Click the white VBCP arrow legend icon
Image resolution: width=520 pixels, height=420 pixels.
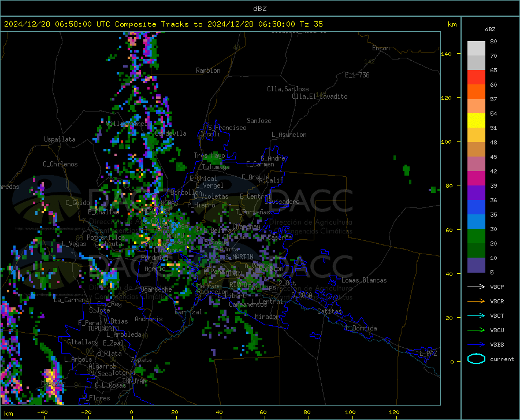(x=476, y=287)
